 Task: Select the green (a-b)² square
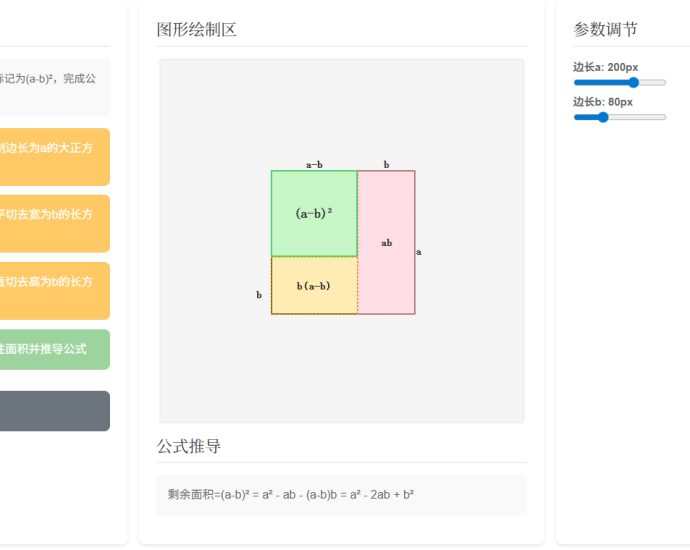pyautogui.click(x=314, y=213)
